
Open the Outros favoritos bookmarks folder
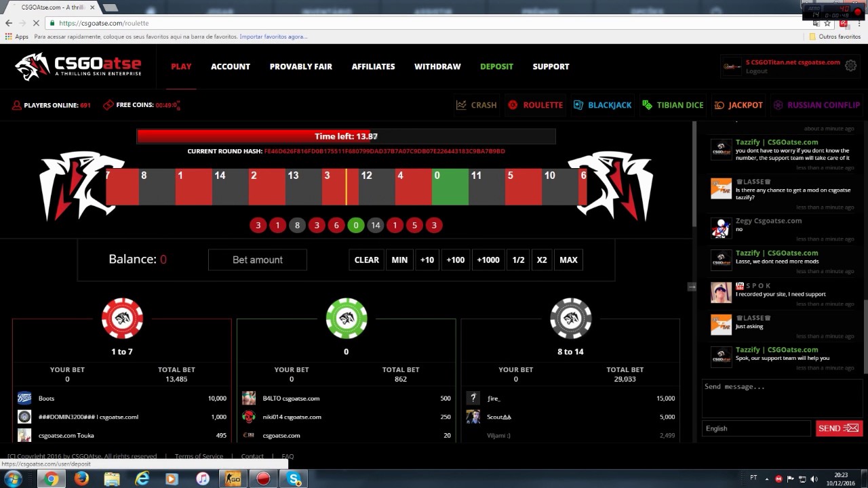pos(835,37)
